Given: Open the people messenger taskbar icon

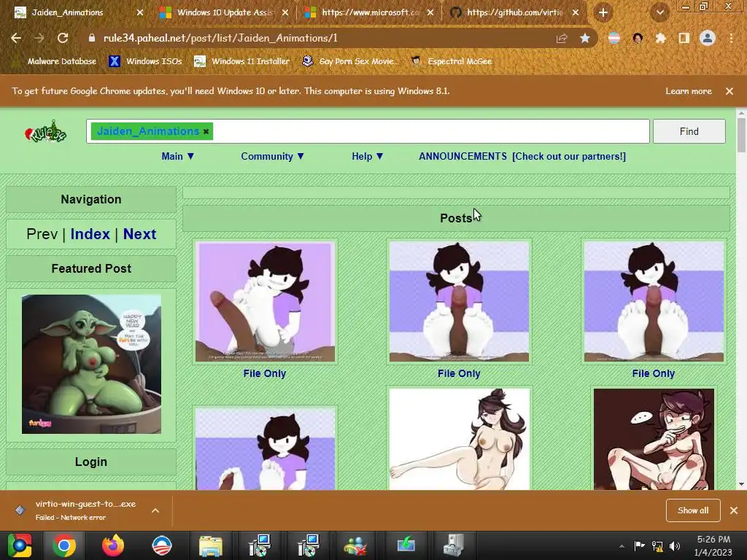Looking at the screenshot, I should coord(356,545).
